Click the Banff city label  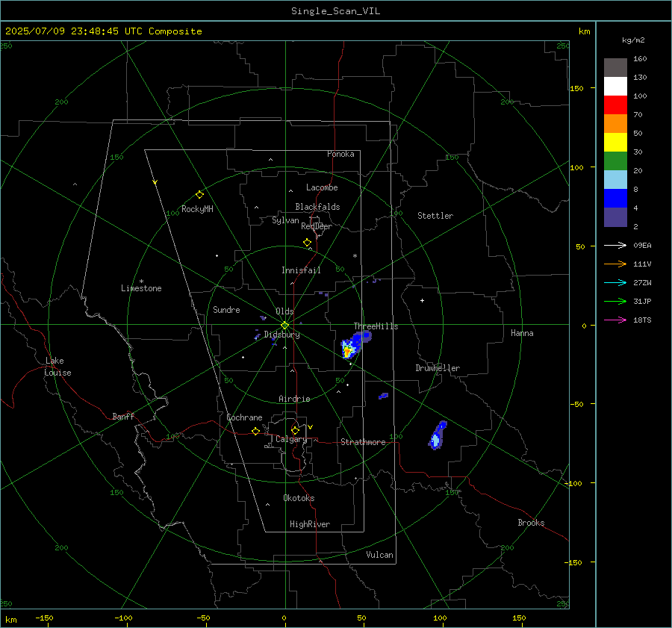(123, 416)
